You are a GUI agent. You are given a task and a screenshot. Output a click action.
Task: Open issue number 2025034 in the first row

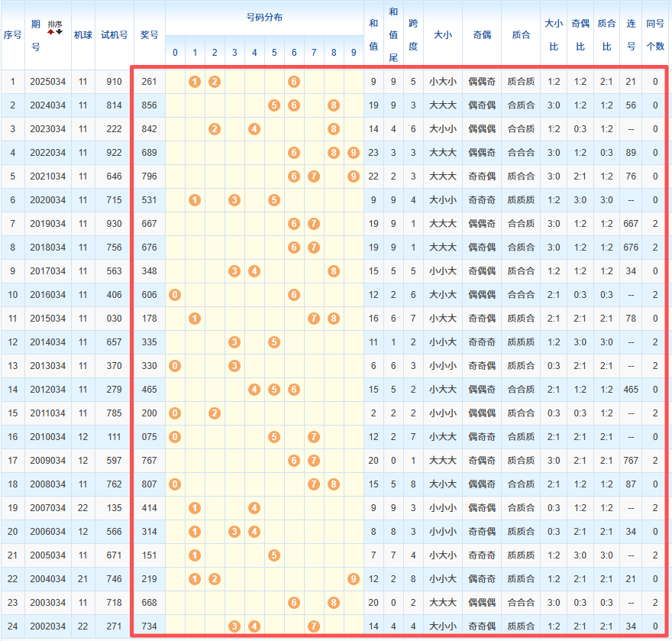47,82
